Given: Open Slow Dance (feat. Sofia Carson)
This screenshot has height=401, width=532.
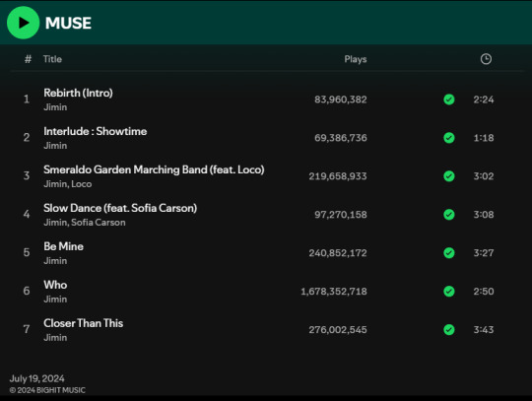Looking at the screenshot, I should tap(120, 208).
